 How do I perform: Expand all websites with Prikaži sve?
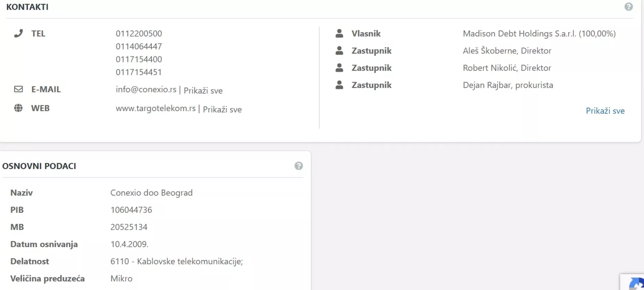(222, 109)
